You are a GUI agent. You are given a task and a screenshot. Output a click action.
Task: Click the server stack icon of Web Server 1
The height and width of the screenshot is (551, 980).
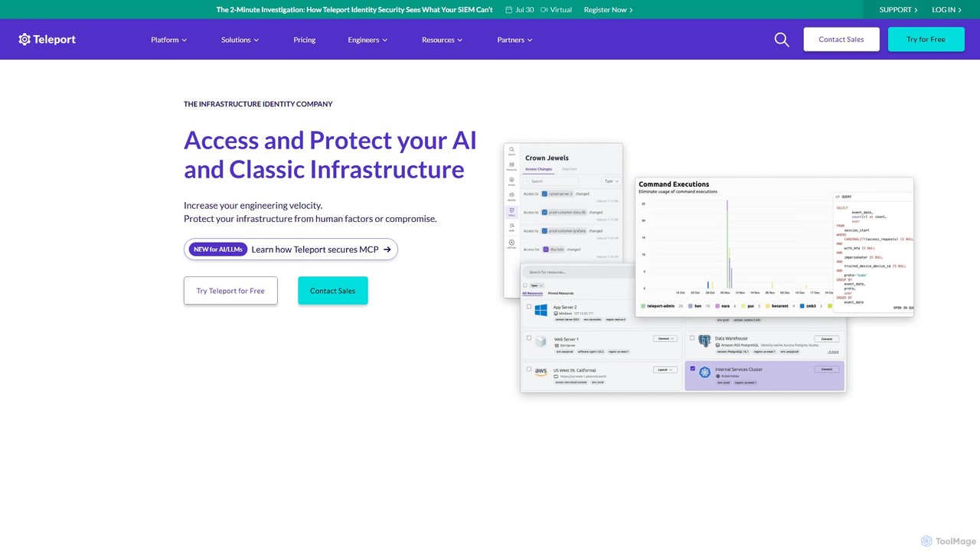click(x=541, y=341)
